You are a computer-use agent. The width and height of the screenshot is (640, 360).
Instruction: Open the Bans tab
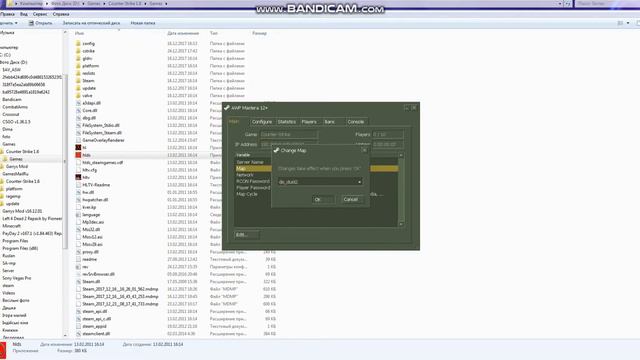330,122
